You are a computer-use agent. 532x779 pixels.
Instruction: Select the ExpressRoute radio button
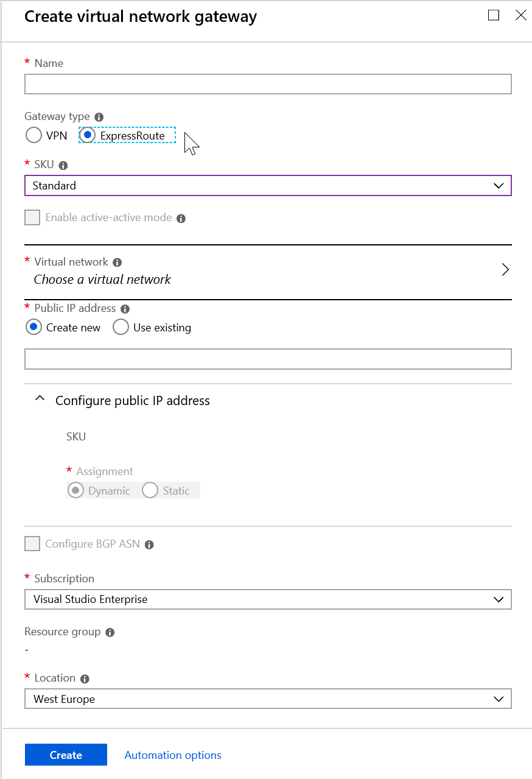(x=88, y=135)
